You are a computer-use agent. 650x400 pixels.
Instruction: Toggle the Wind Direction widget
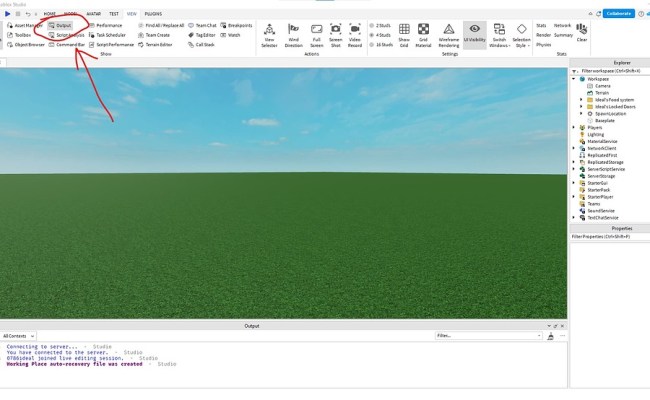coord(293,36)
